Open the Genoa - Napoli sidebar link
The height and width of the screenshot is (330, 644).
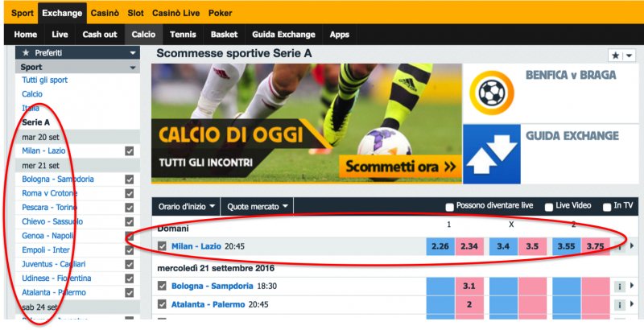coord(47,236)
